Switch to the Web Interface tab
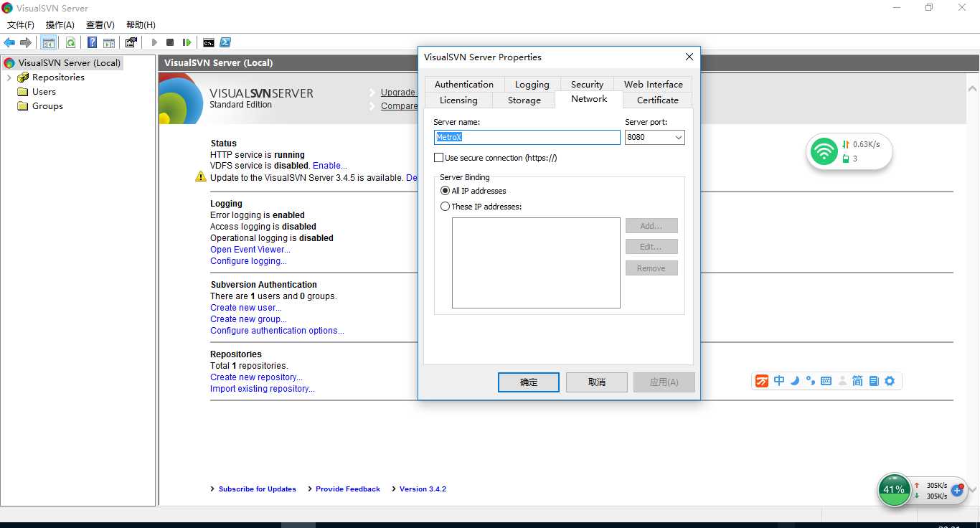 [x=653, y=84]
